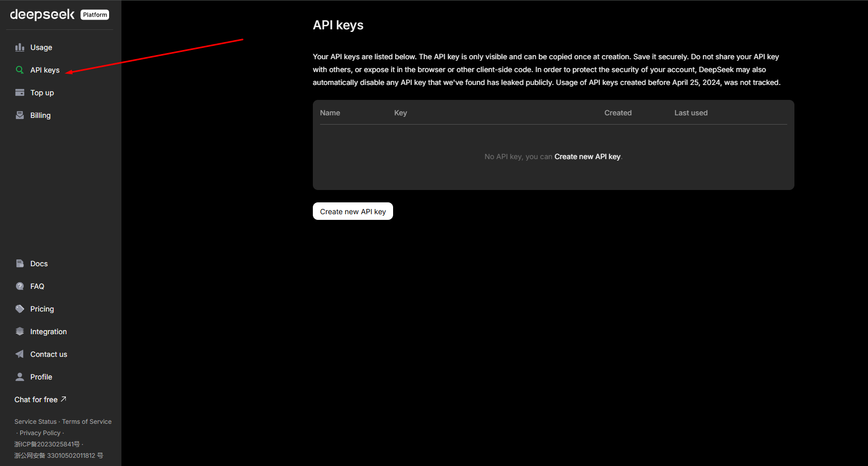Click the Platform badge

click(x=95, y=15)
